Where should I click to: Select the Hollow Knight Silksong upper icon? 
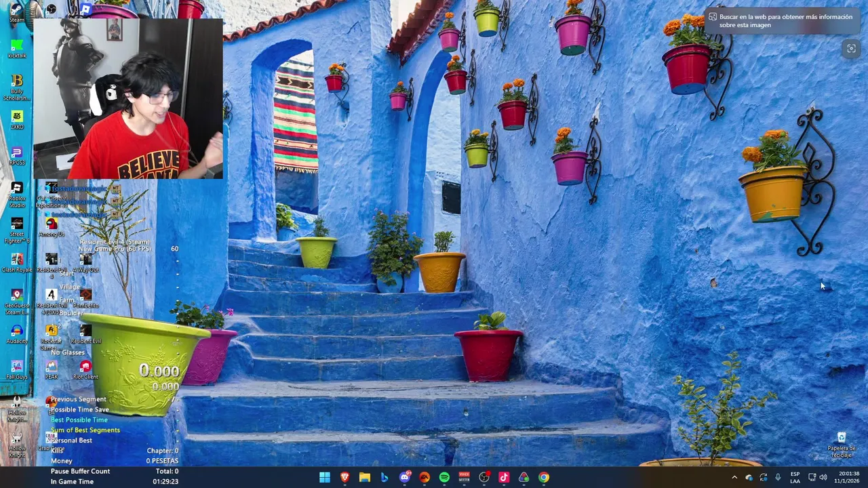click(17, 408)
